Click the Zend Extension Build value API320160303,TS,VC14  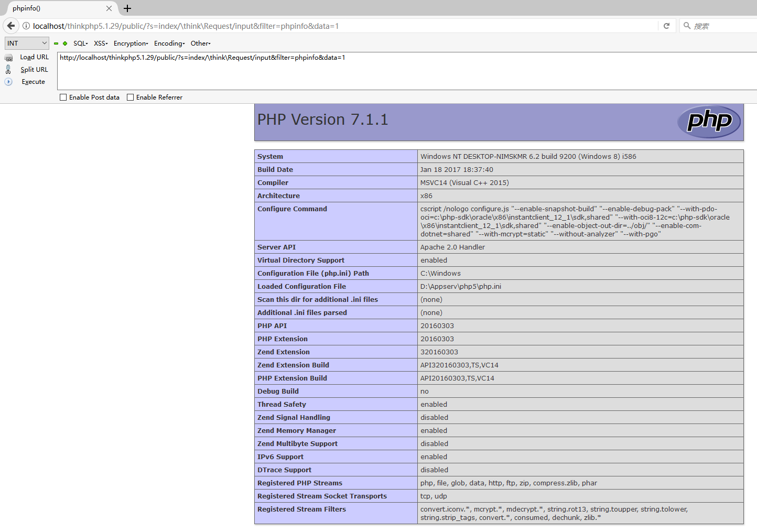[x=459, y=365]
